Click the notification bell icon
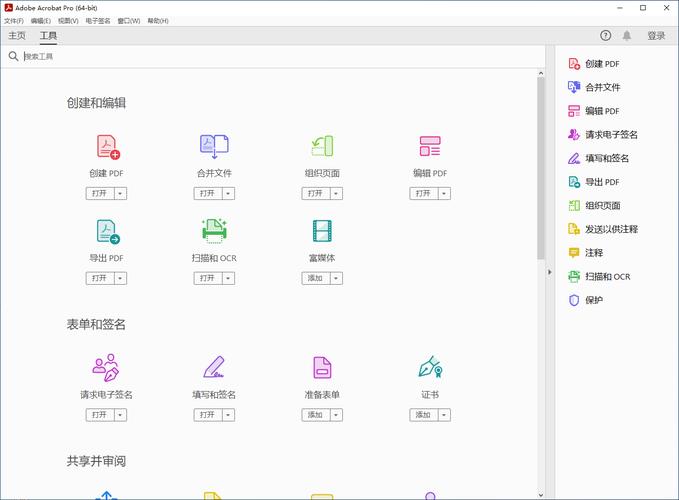The height and width of the screenshot is (500, 679). pyautogui.click(x=627, y=35)
